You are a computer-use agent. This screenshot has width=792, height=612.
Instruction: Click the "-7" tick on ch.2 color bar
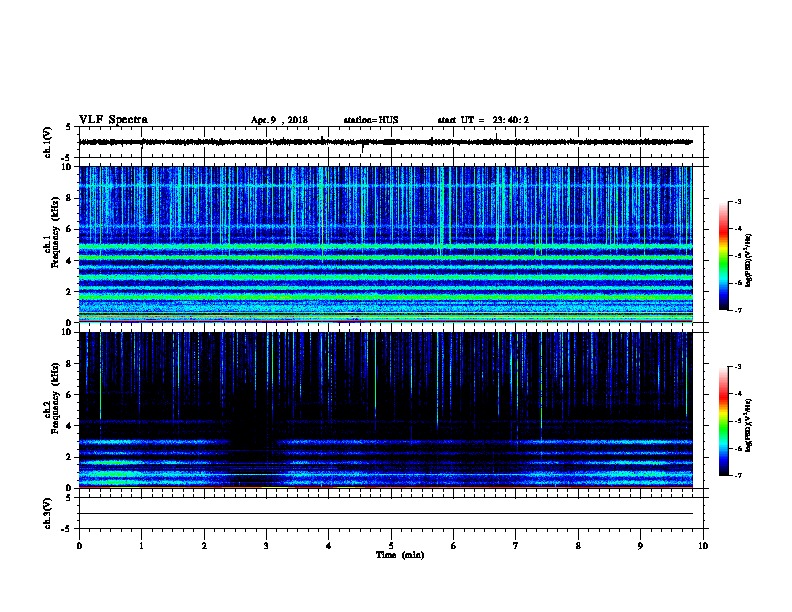[737, 475]
